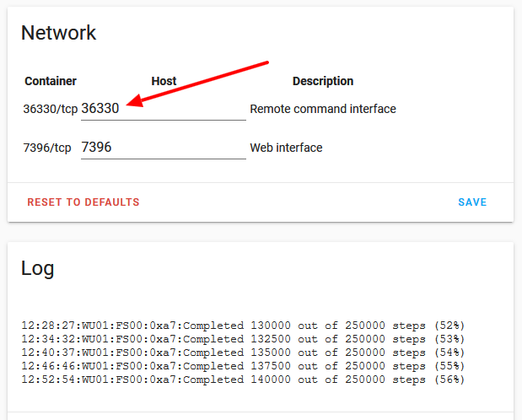Click the host port field containing 36330
This screenshot has height=420, width=522.
163,109
